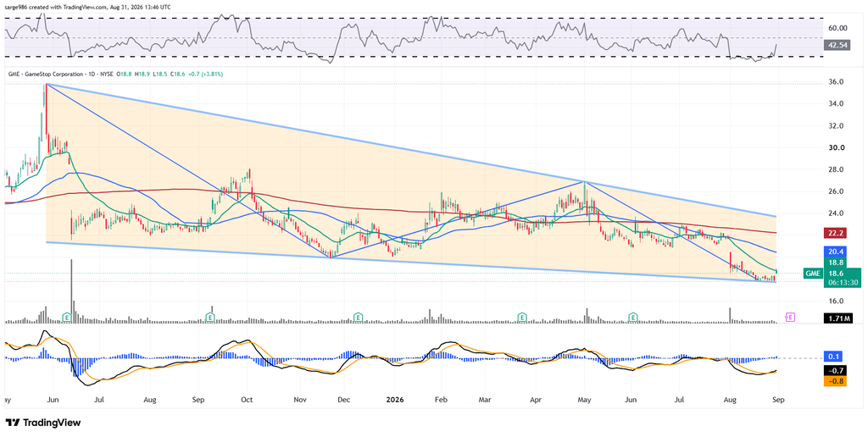Click the 2026 label on time axis

tap(395, 399)
